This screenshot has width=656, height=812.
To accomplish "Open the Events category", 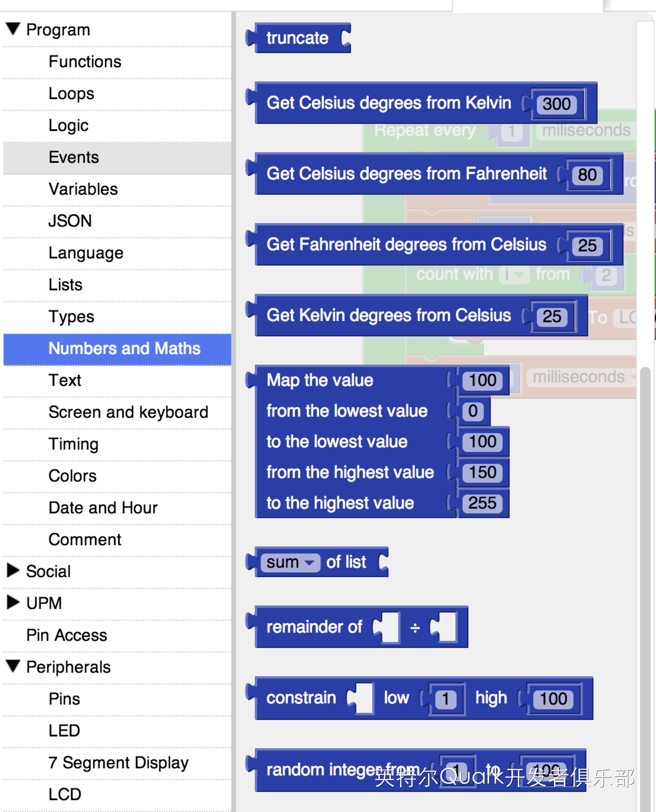I will [74, 157].
